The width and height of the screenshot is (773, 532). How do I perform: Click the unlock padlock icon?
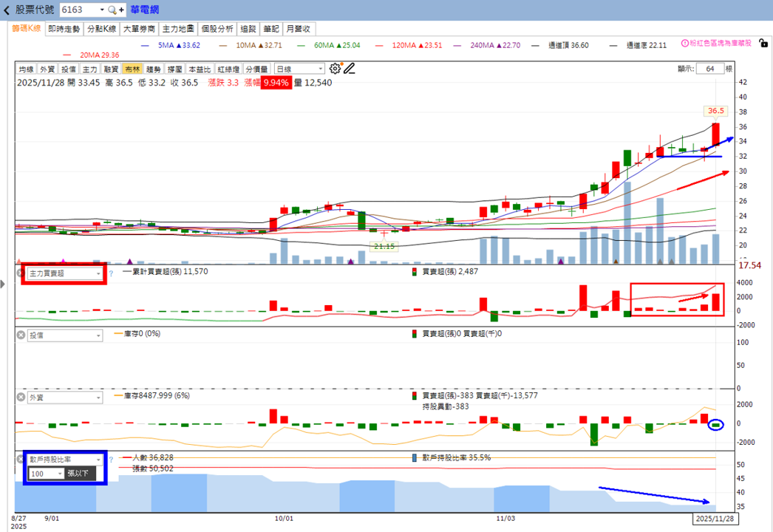[x=763, y=44]
